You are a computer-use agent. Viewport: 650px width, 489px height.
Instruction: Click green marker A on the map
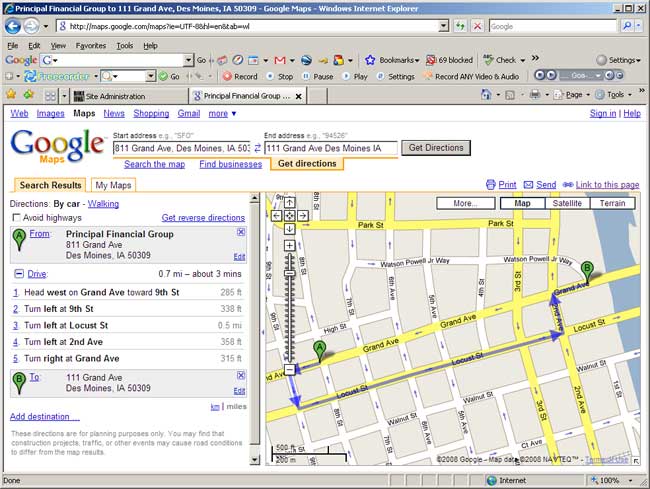319,351
